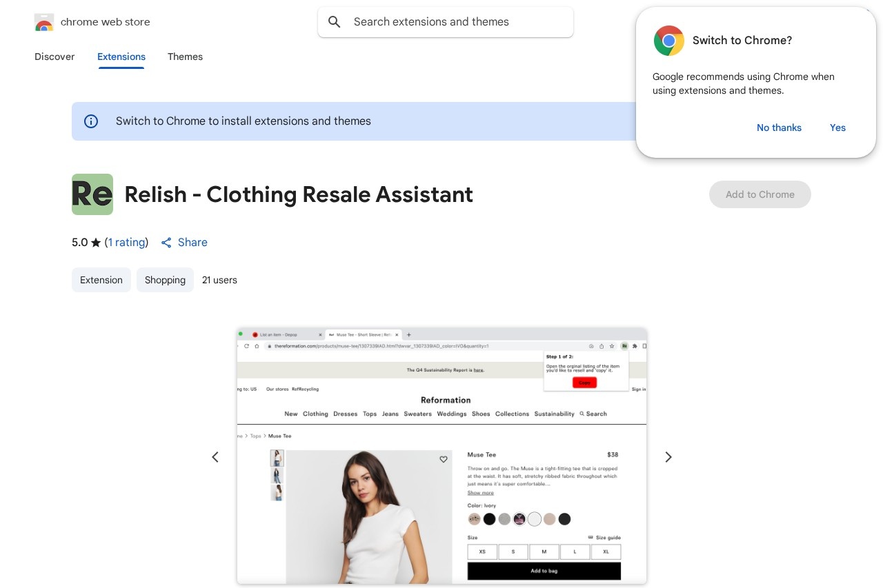Click 'Yes' to switch to Chrome
Image resolution: width=883 pixels, height=588 pixels.
click(837, 128)
